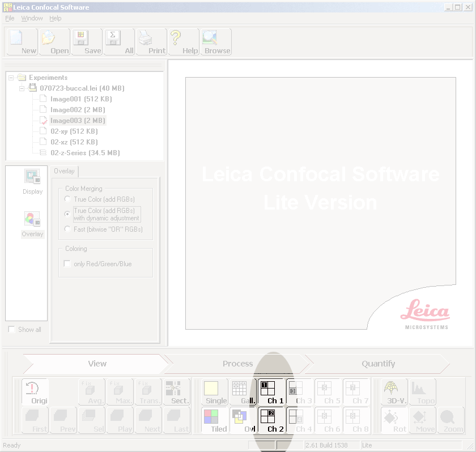Click the Avg. projection button
Image resolution: width=476 pixels, height=452 pixels.
pyautogui.click(x=92, y=392)
